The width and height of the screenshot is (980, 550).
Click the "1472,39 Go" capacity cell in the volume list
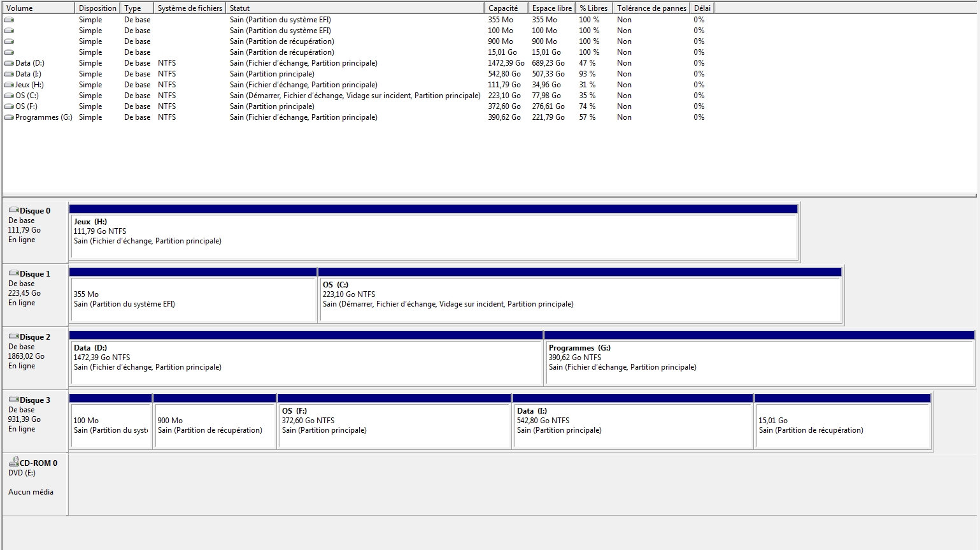coord(506,63)
